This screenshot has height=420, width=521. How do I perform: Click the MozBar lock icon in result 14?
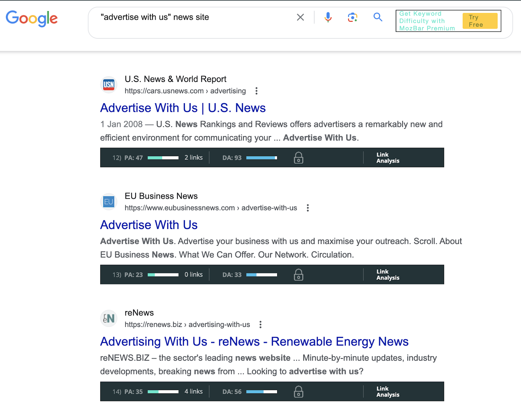(299, 392)
